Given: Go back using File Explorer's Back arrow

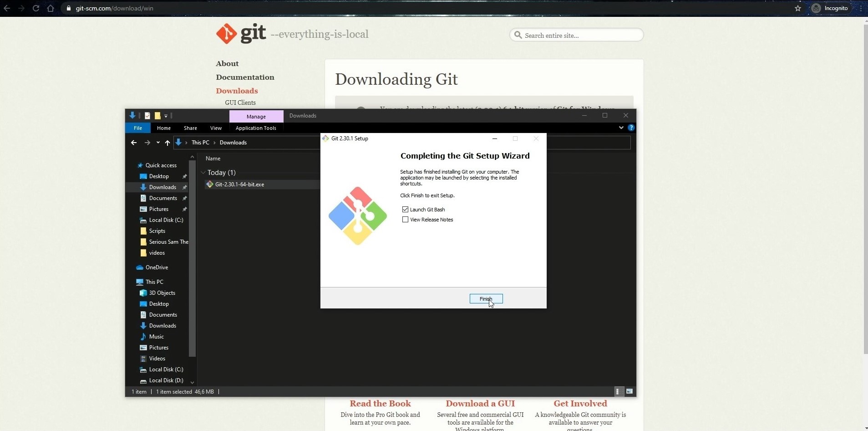Looking at the screenshot, I should pos(134,143).
